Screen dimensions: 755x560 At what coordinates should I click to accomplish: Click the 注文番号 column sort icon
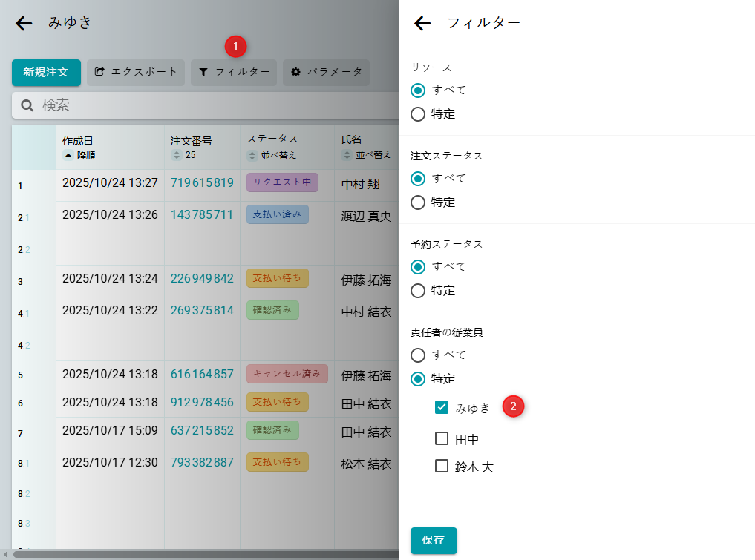[177, 156]
